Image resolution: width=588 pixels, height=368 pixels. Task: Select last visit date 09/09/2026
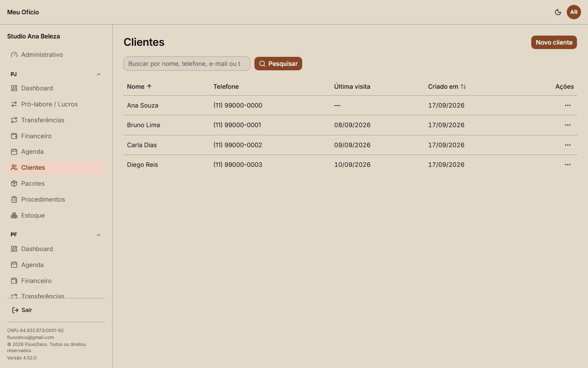tap(352, 145)
